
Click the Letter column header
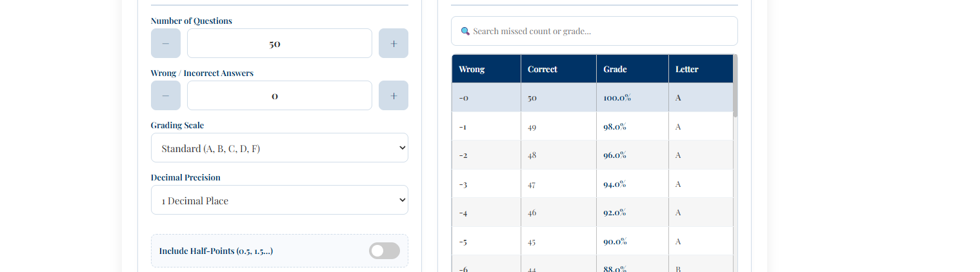tap(701, 69)
